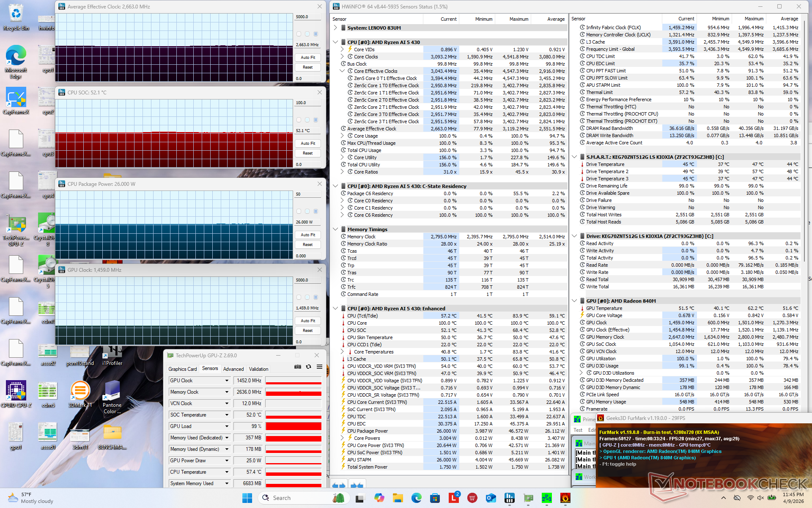The height and width of the screenshot is (508, 812).
Task: Click Reset in CPU Package Power graph
Action: 307,245
